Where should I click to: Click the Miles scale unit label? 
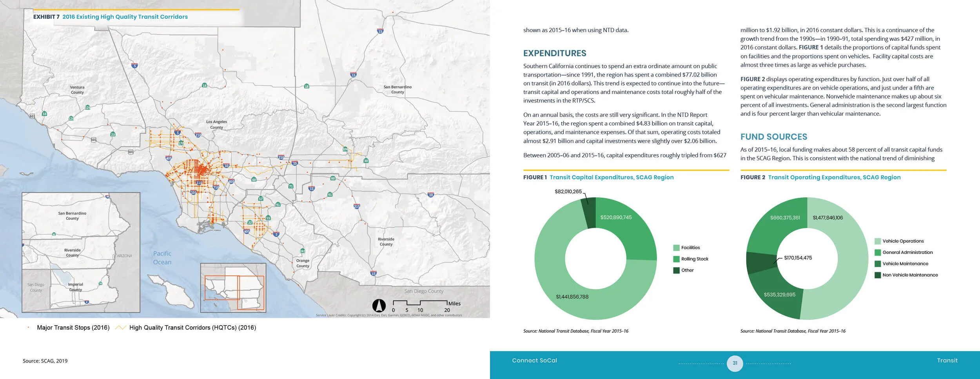pos(454,304)
